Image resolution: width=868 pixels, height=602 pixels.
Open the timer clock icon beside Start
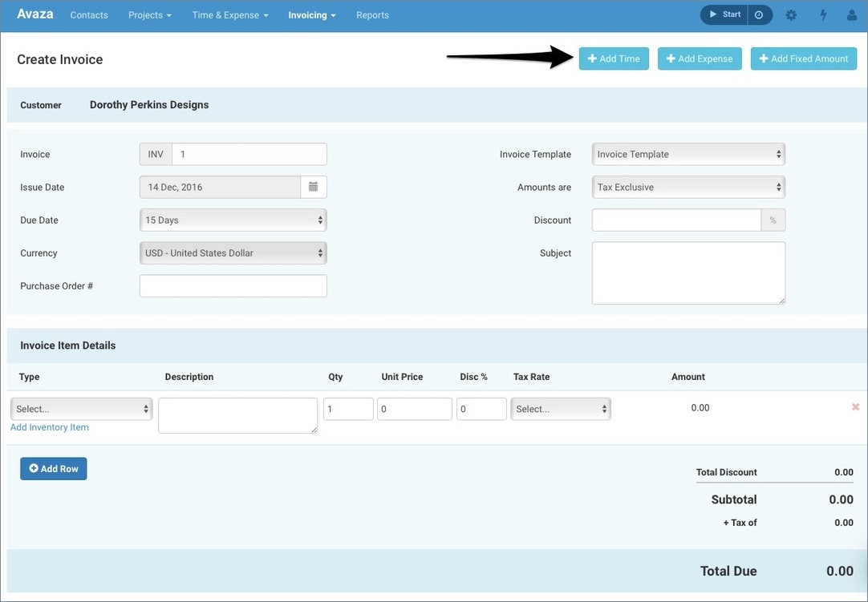(759, 14)
